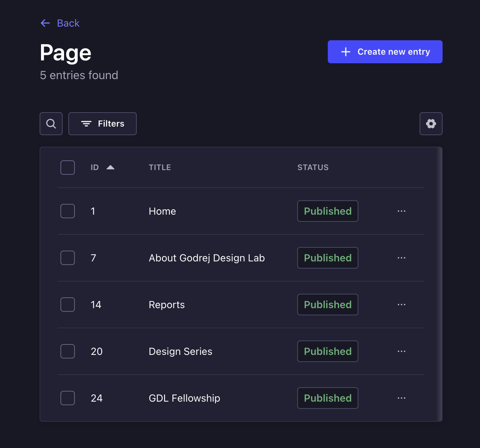Click the Published badge for Home
The width and height of the screenshot is (480, 448).
click(327, 211)
